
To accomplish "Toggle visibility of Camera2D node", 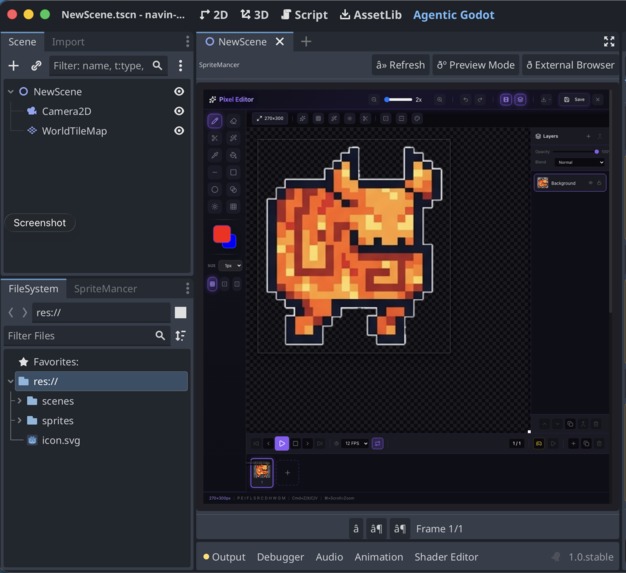I will coord(179,111).
